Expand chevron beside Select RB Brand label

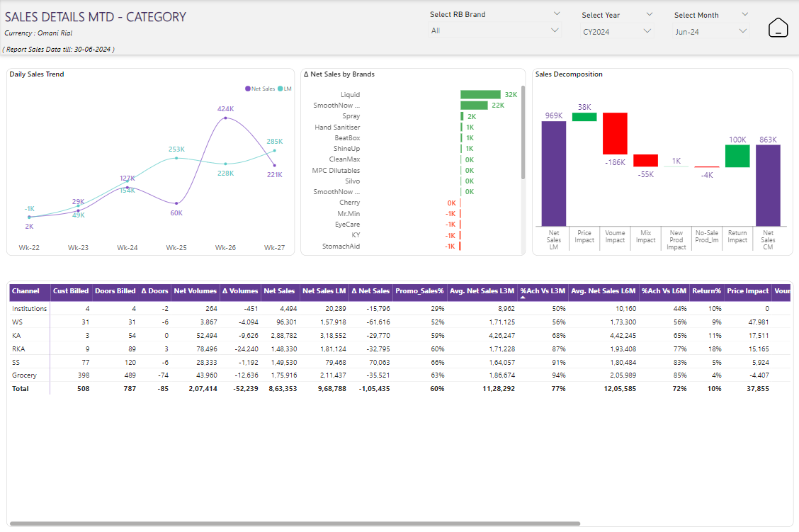[x=557, y=13]
